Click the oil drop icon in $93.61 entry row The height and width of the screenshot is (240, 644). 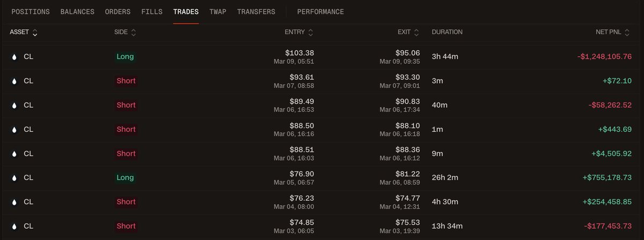pos(14,81)
